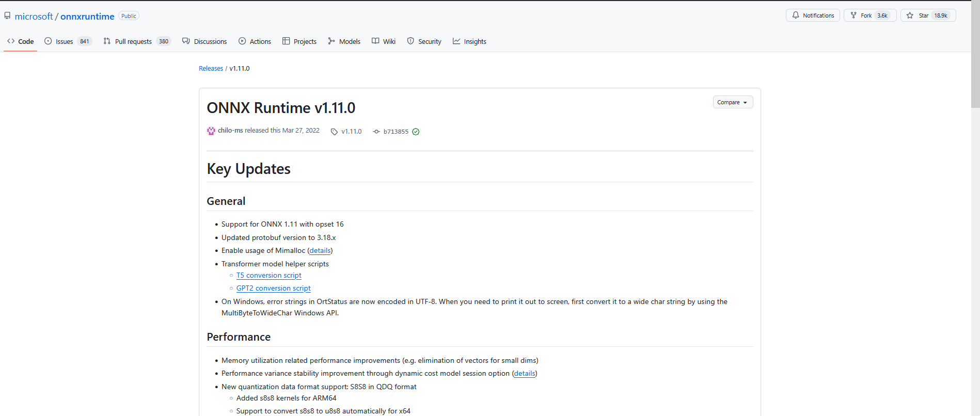Open the dynamic cost model details link
980x416 pixels.
525,373
